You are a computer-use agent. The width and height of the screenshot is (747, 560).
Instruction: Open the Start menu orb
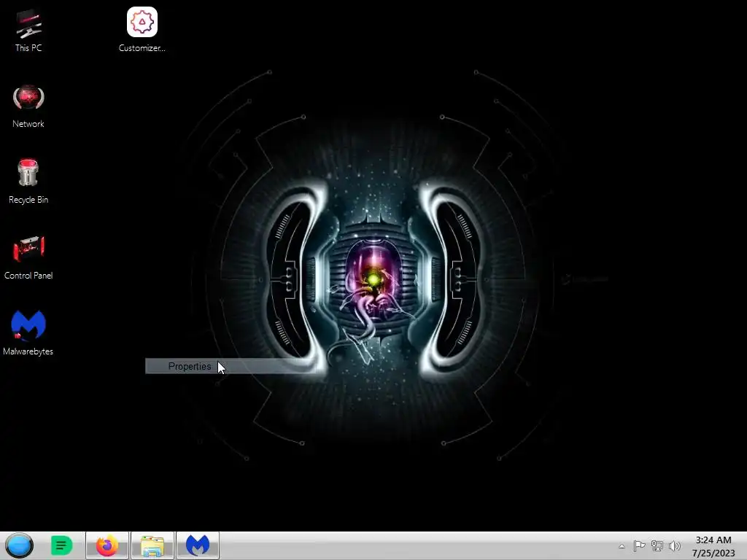[x=20, y=545]
